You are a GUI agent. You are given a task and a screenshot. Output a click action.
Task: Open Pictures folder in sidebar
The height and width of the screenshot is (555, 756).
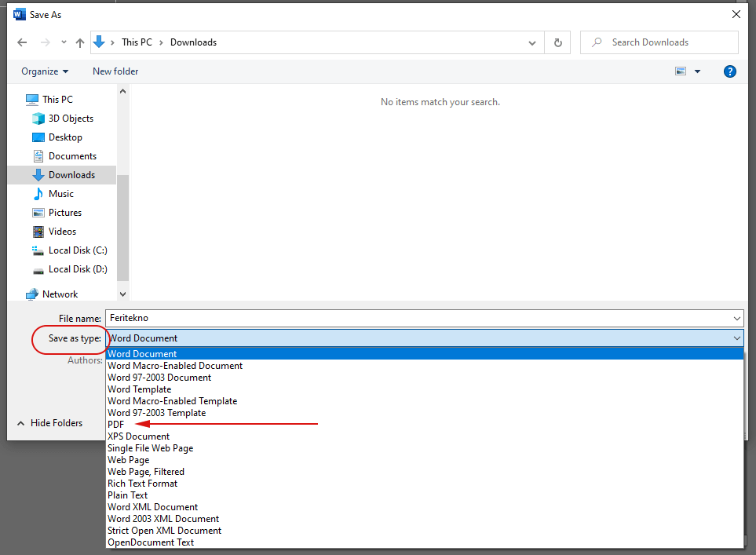65,212
